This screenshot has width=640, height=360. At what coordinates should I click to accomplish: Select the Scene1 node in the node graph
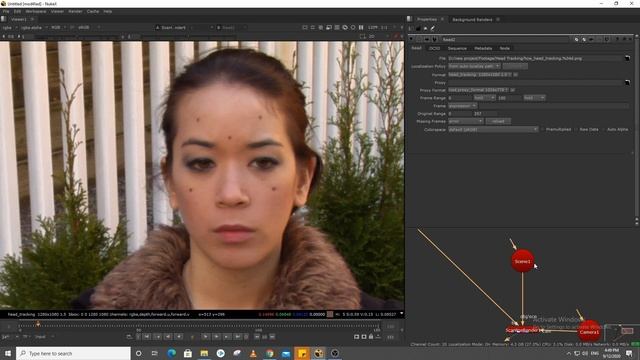tap(522, 261)
